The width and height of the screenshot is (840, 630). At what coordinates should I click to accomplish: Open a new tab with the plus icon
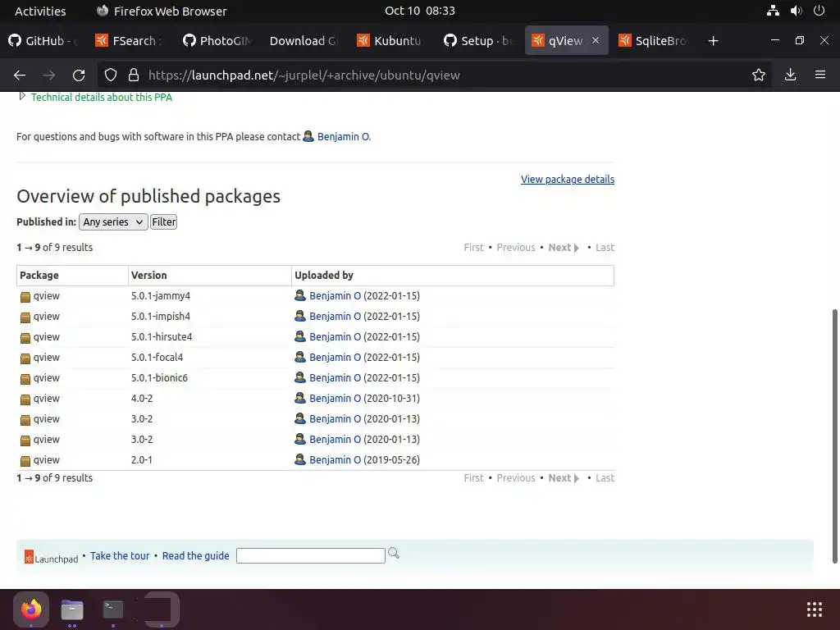[713, 41]
